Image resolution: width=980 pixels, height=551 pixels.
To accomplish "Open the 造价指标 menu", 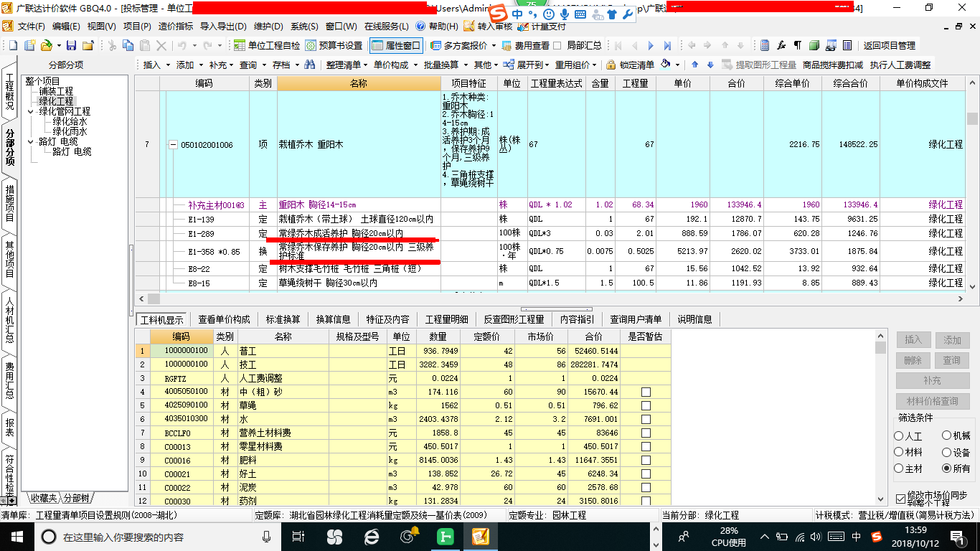I will 175,27.
